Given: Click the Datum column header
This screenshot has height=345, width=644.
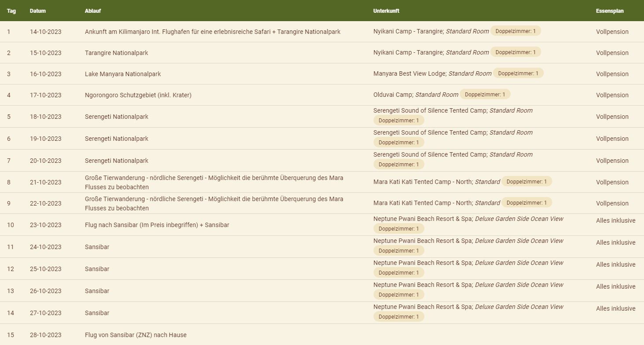Looking at the screenshot, I should pos(38,11).
